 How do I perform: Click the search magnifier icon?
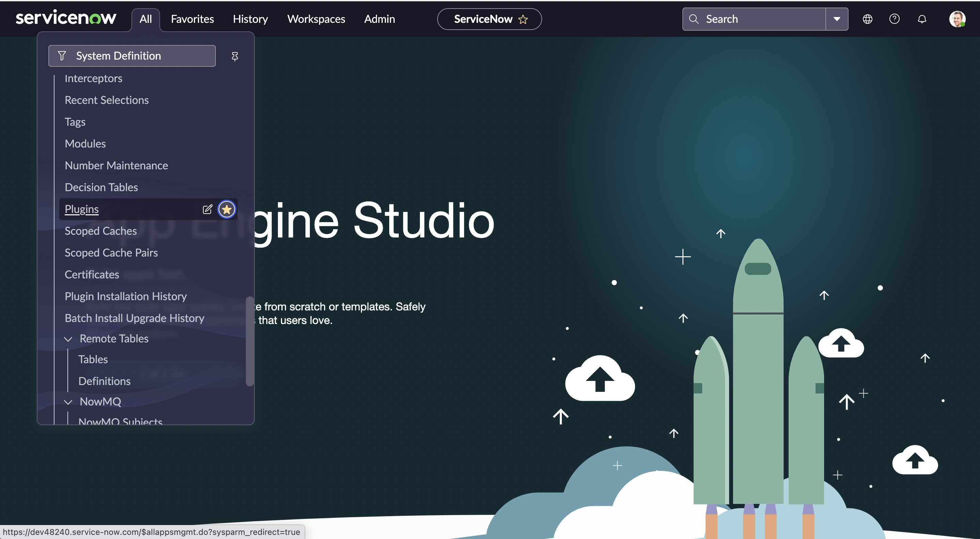point(694,19)
